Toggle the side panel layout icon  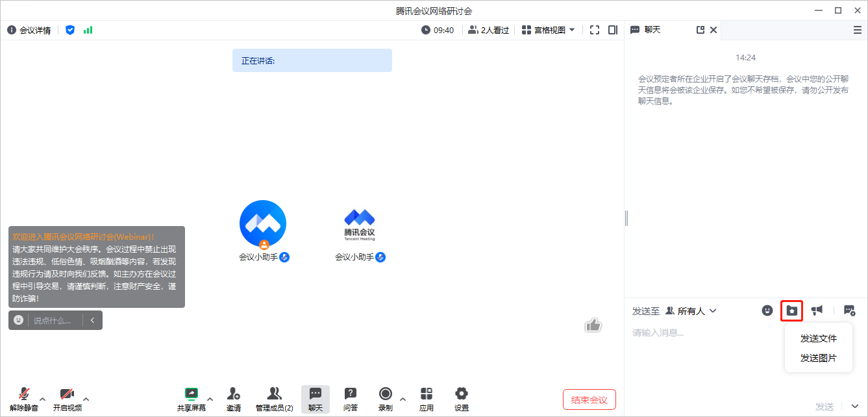[613, 30]
